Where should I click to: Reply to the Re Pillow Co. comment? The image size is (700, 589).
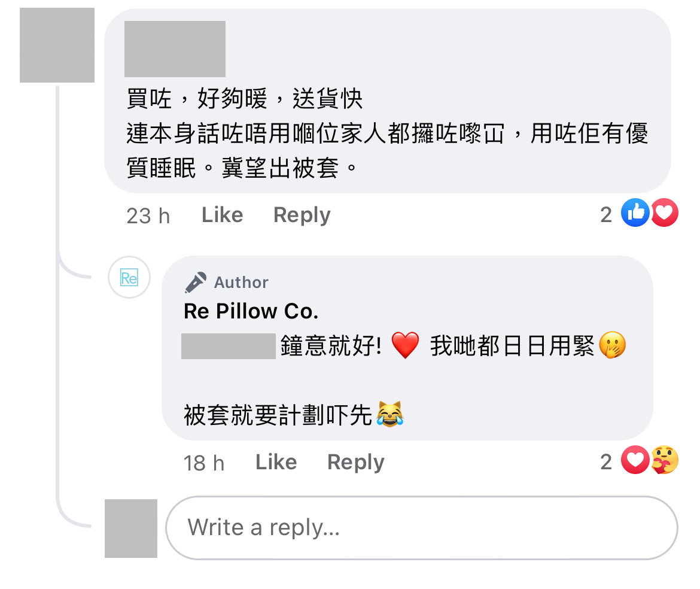[x=355, y=462]
